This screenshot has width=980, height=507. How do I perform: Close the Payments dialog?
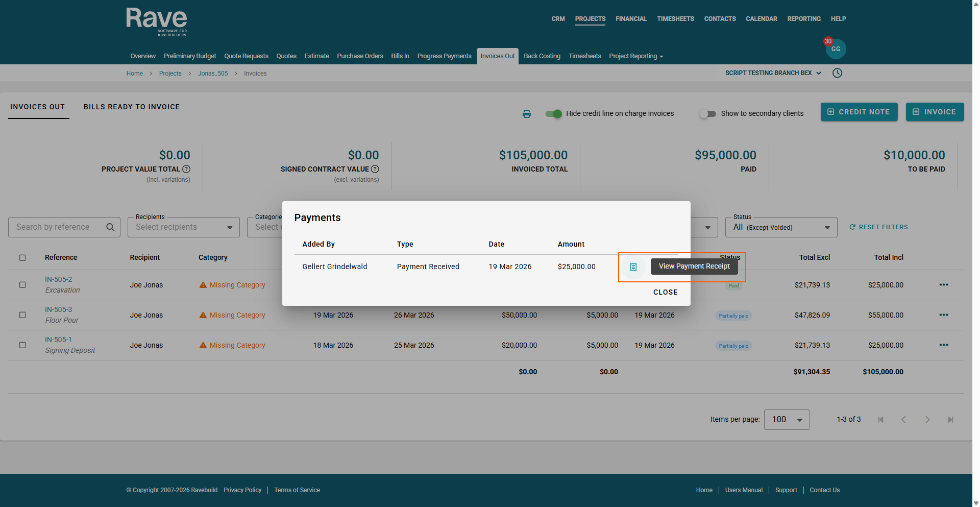pyautogui.click(x=665, y=293)
